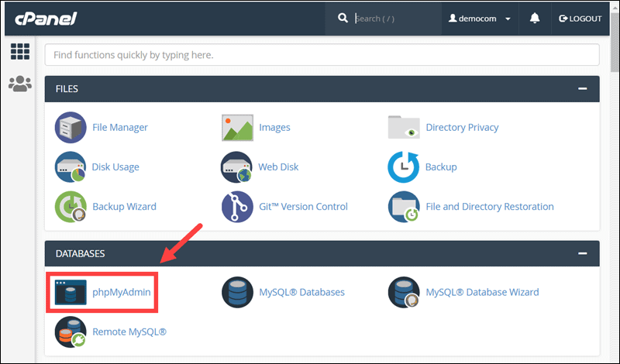
Task: Click the page vertical scrollbar
Action: [x=615, y=43]
